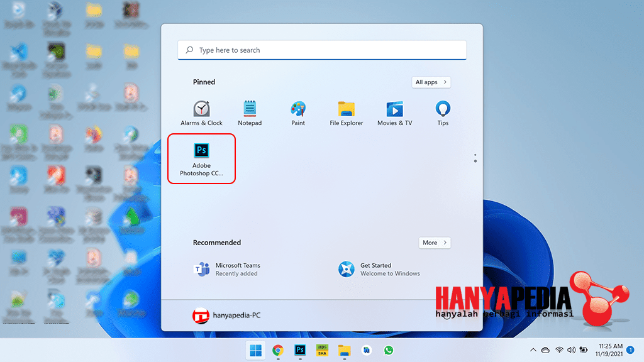644x362 pixels.
Task: Click the Type here to search field
Action: (322, 50)
